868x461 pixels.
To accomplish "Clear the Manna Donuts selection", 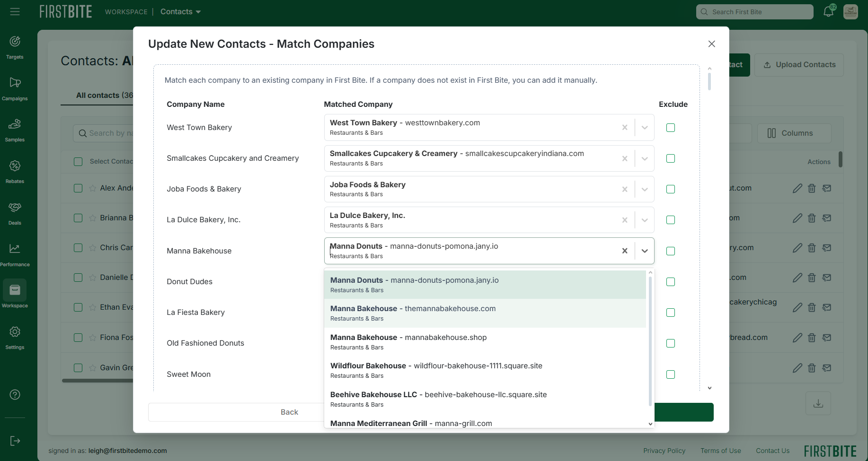I will [x=625, y=251].
